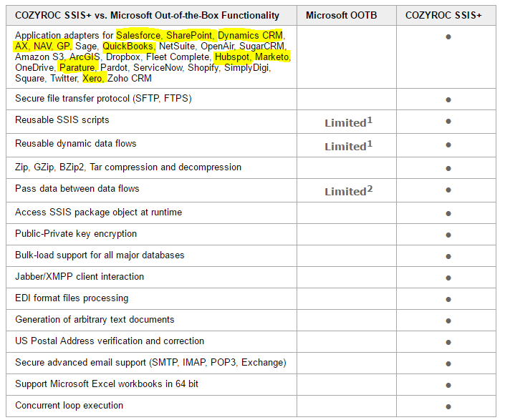Click the COZYROC bullet for Access SSIS package row
Viewport: 505px width, 420px height.
tap(448, 213)
